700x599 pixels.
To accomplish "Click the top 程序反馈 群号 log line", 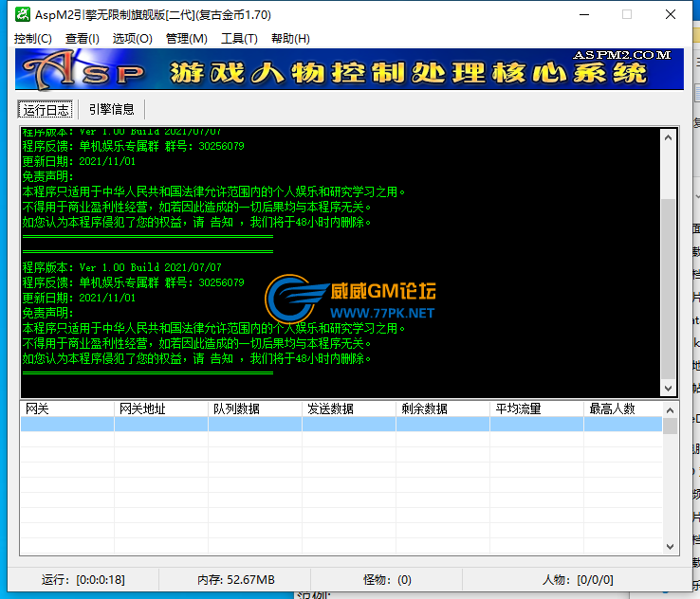I will [x=133, y=146].
